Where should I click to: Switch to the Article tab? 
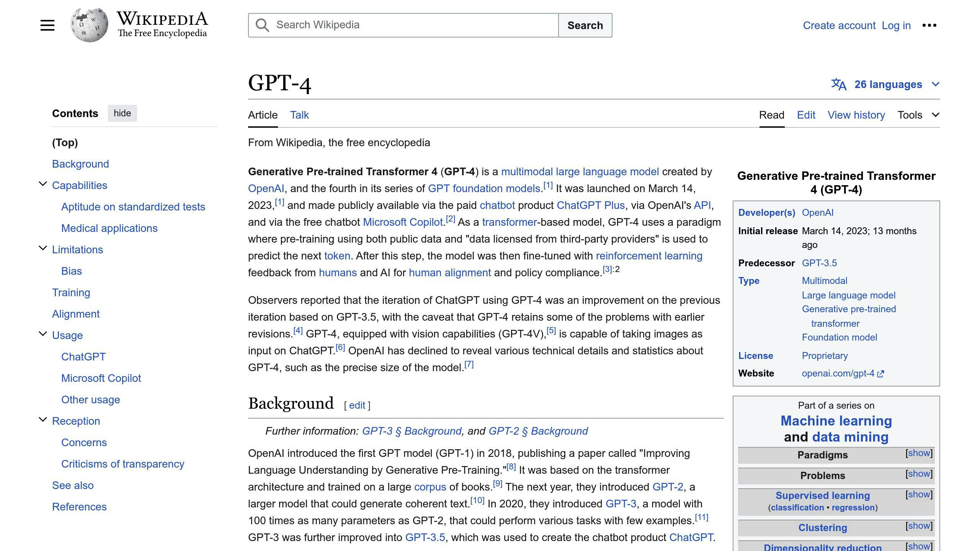tap(263, 115)
